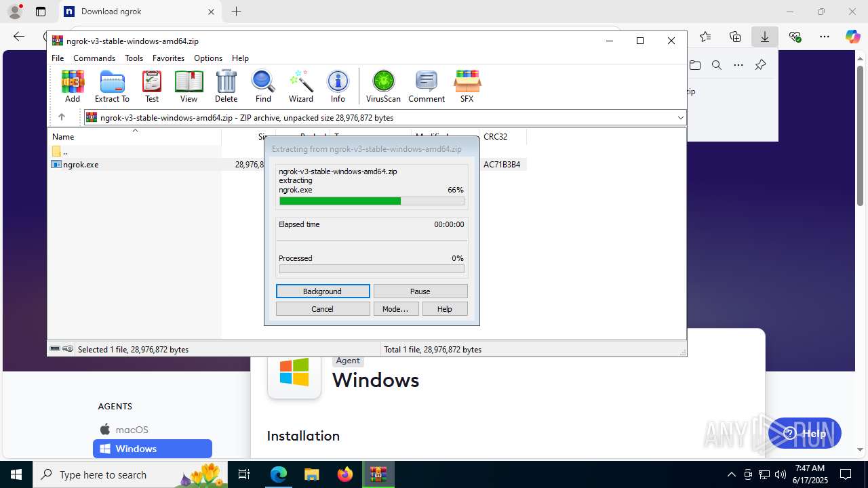Select the Download ngrok browser tab

click(x=140, y=12)
